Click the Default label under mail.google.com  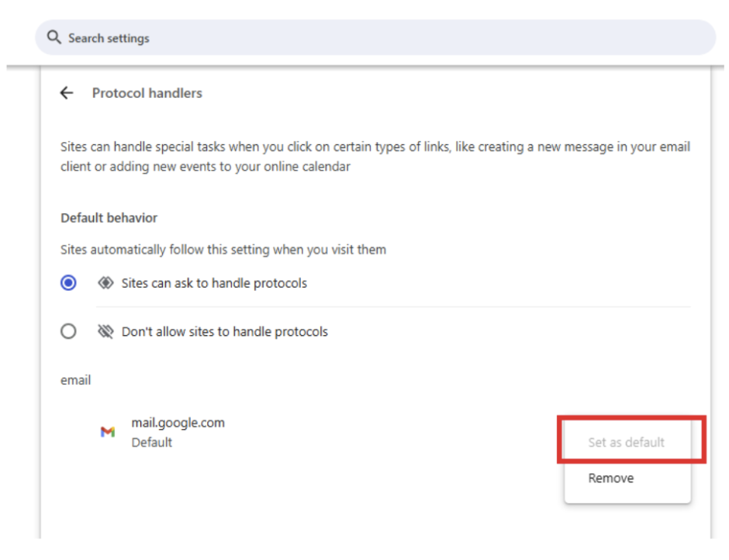[x=151, y=442]
